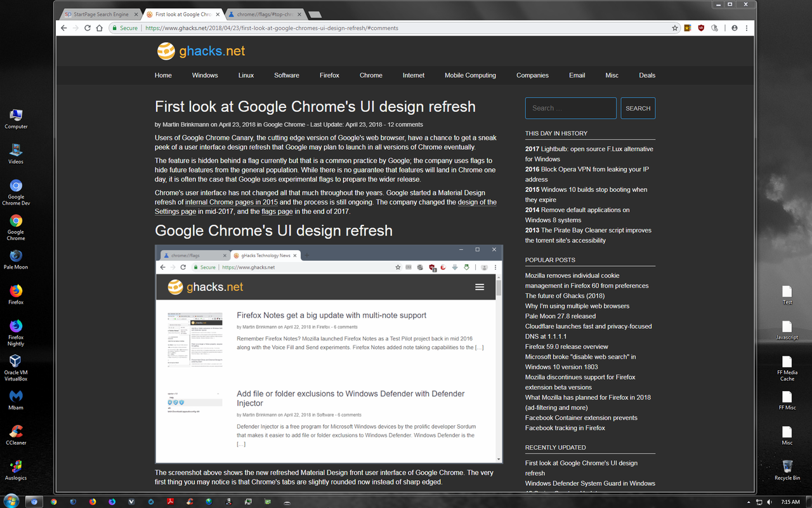
Task: Open the Linux navigation item
Action: [246, 75]
